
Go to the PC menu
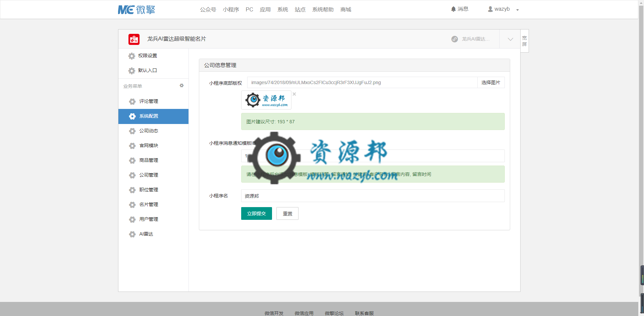point(249,10)
